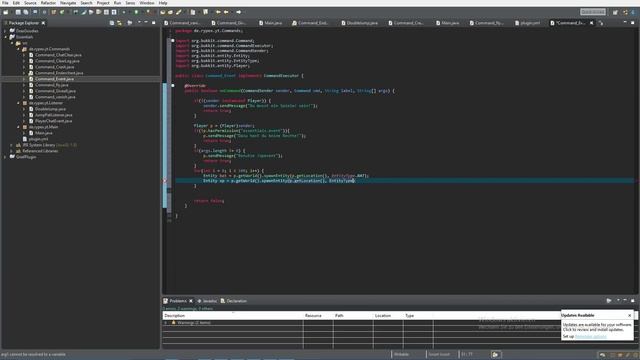
Task: Close the Package Explorer tab
Action: click(x=43, y=23)
